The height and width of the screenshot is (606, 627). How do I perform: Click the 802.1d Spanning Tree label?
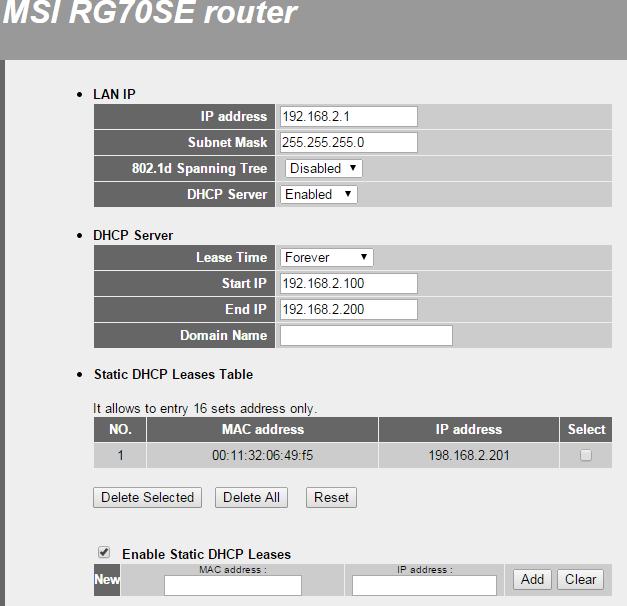tap(199, 168)
